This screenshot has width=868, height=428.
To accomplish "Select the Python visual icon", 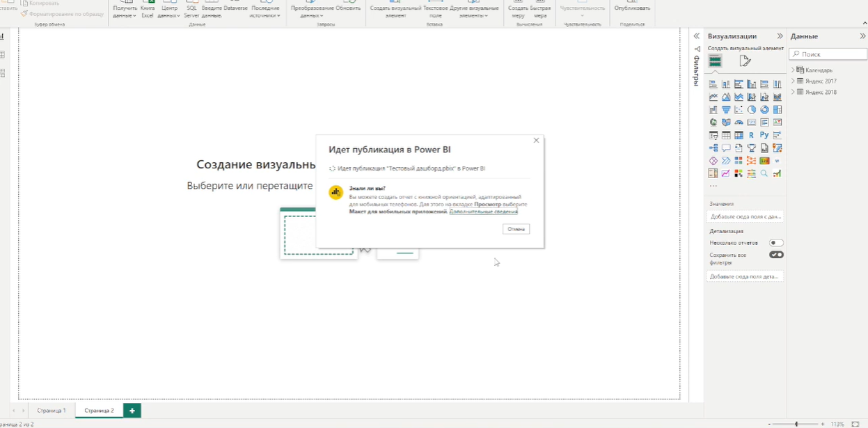I will click(764, 134).
